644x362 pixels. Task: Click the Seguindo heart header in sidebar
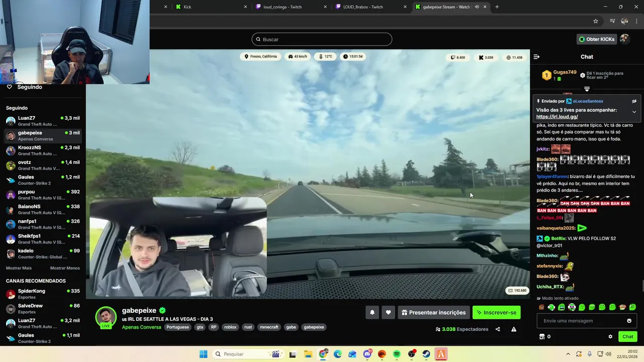[x=24, y=87]
